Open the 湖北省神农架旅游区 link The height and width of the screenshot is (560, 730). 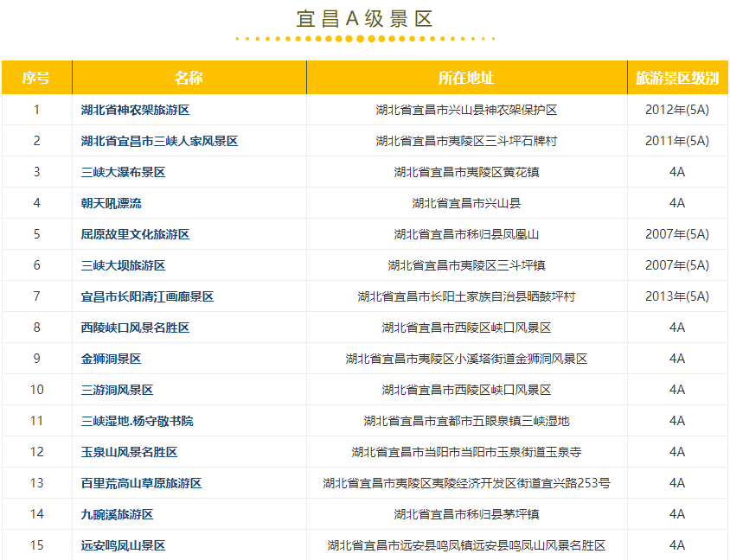click(135, 110)
